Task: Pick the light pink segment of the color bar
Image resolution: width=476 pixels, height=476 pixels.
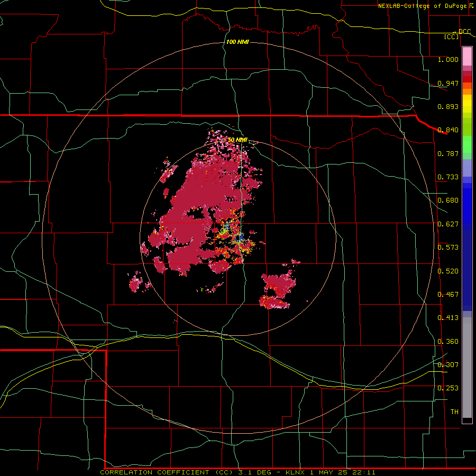Action: tap(467, 57)
